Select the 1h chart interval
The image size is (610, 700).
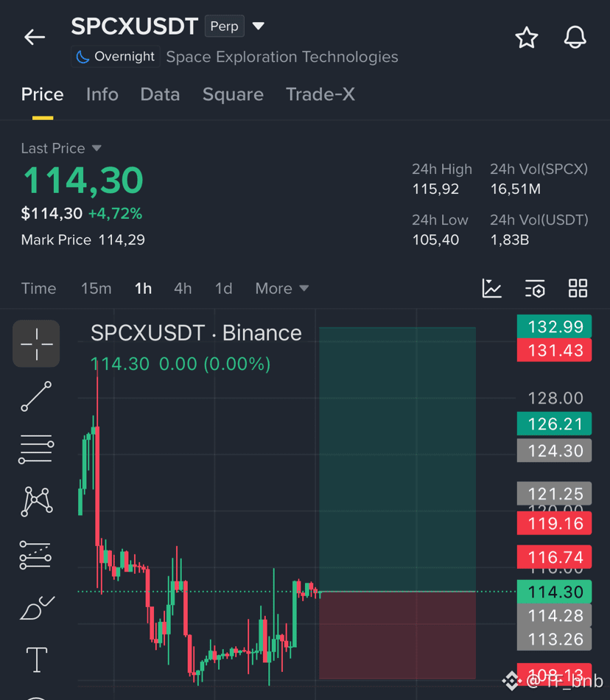pyautogui.click(x=143, y=288)
